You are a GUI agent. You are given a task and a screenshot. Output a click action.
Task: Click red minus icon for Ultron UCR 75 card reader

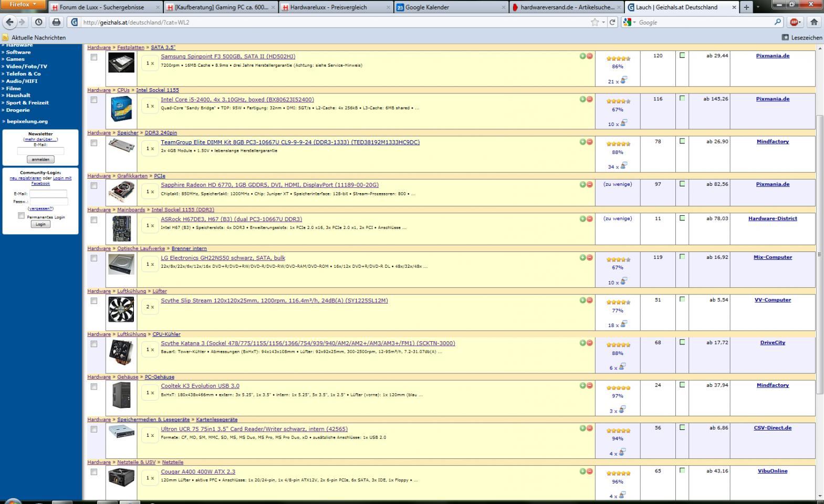coord(589,428)
